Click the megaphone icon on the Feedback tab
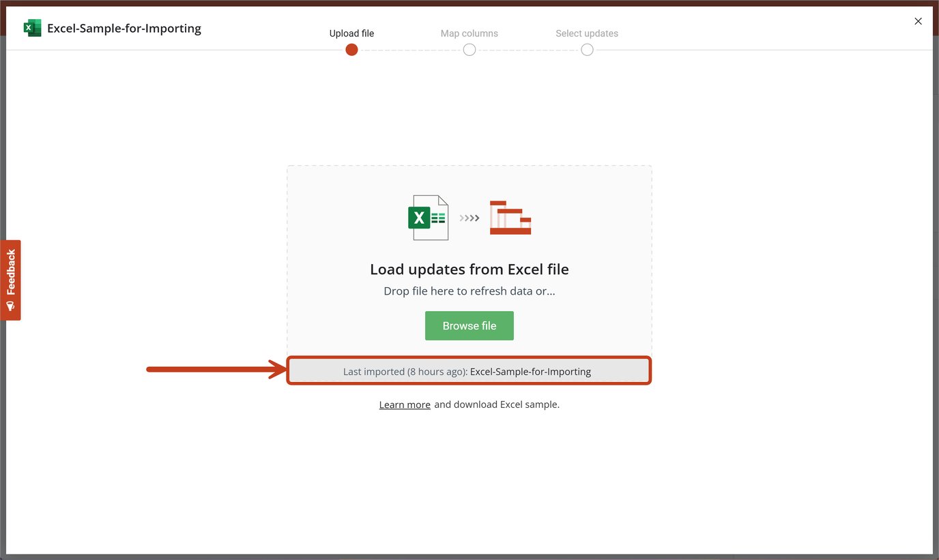The image size is (939, 560). pos(10,305)
